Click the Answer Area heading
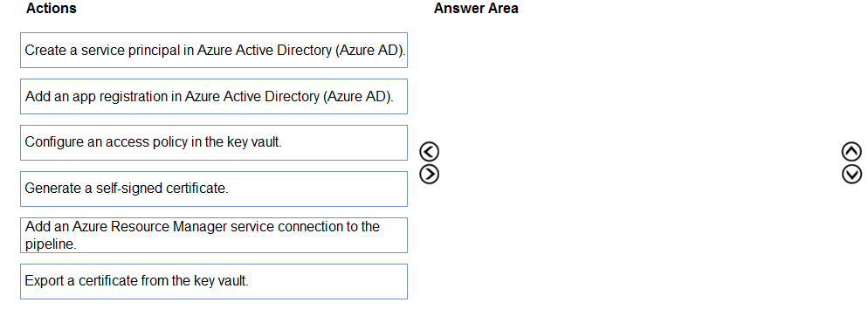The image size is (868, 323). point(476,9)
